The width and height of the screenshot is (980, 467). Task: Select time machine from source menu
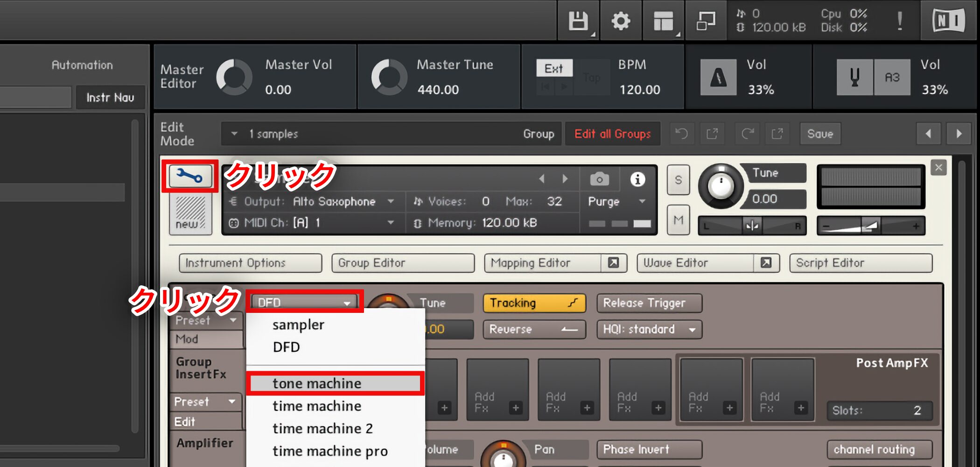(x=335, y=406)
